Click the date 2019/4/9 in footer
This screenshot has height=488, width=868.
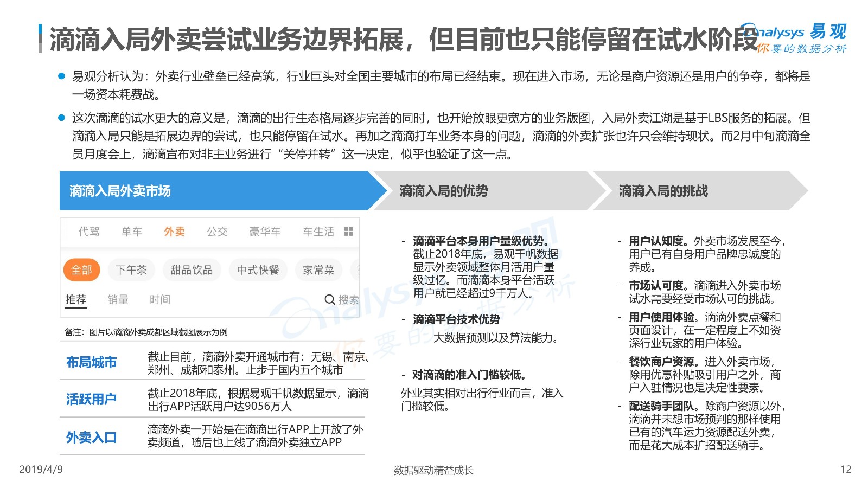click(41, 469)
